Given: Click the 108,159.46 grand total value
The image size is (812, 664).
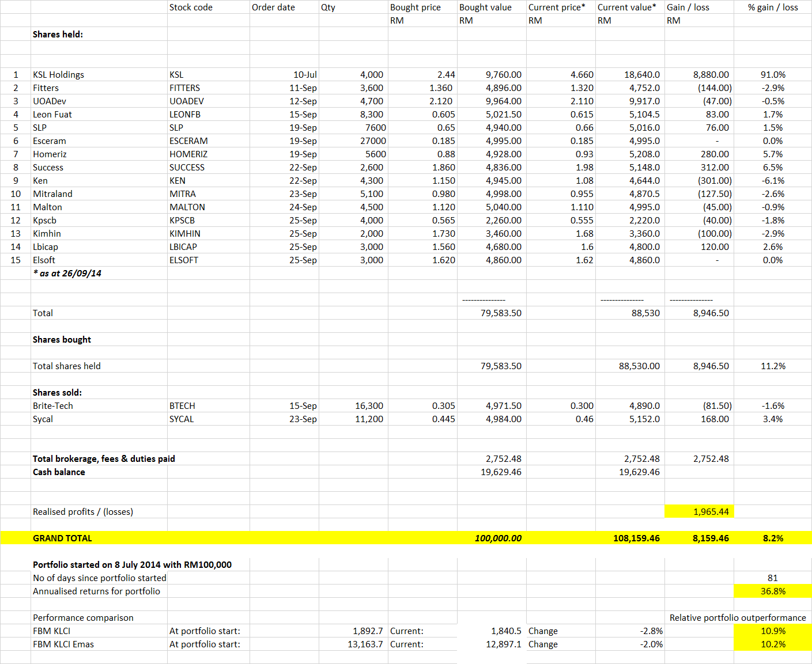Looking at the screenshot, I should point(630,538).
